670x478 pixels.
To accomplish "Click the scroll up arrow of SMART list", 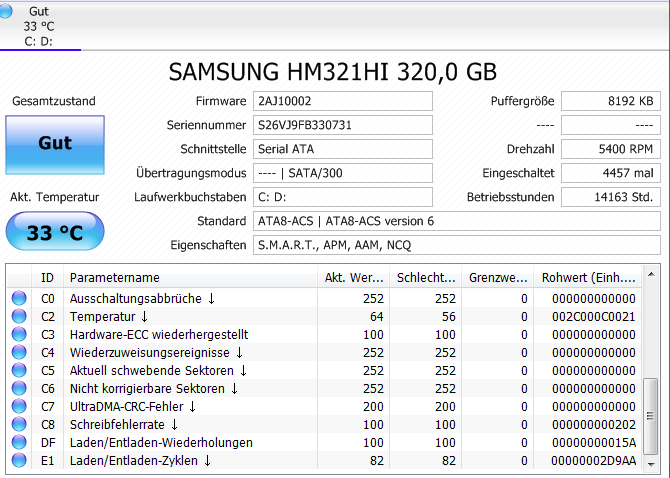I will tap(651, 274).
